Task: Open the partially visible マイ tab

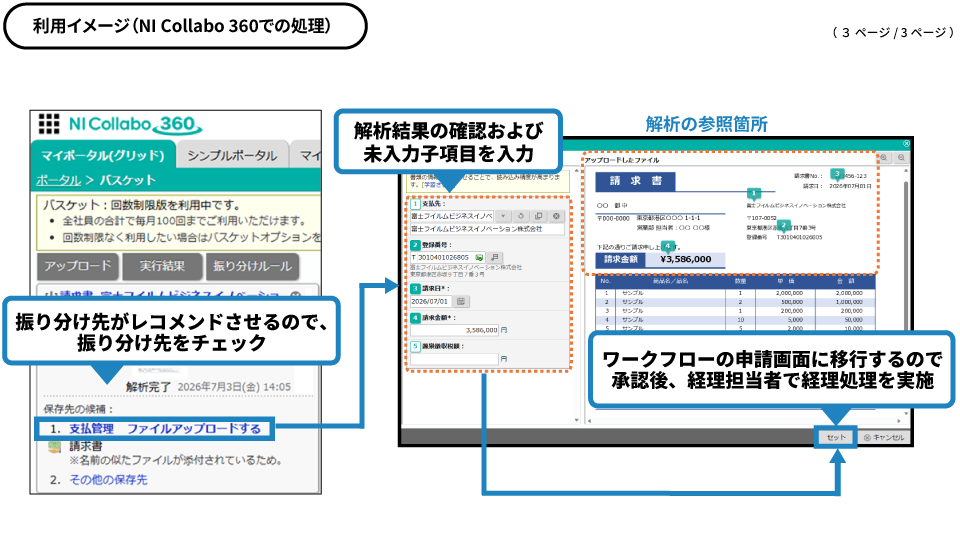Action: (x=307, y=156)
